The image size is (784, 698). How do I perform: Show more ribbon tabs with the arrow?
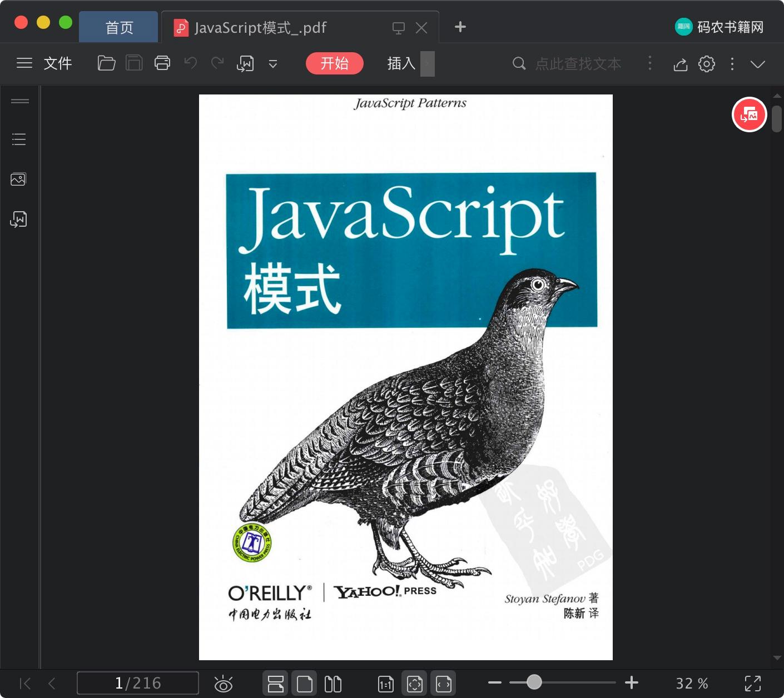(x=428, y=63)
